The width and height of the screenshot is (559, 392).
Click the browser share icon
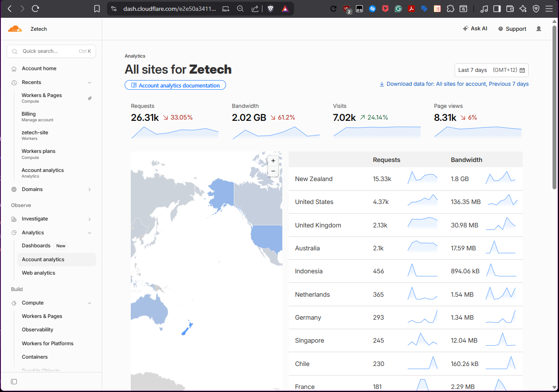pyautogui.click(x=255, y=9)
